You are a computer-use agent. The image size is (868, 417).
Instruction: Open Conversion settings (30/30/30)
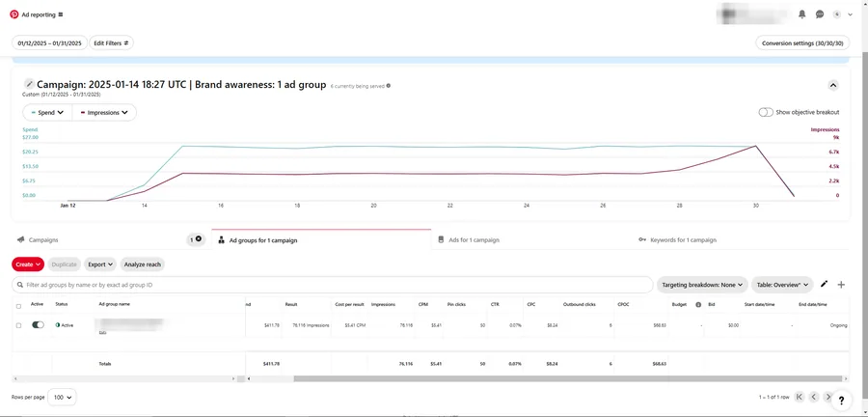point(802,42)
